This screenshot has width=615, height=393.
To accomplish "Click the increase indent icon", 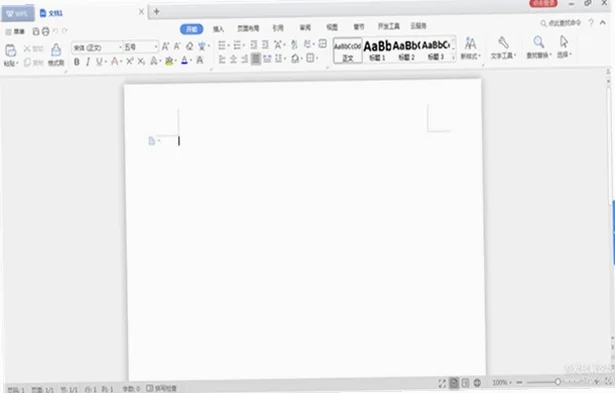I will (x=265, y=45).
